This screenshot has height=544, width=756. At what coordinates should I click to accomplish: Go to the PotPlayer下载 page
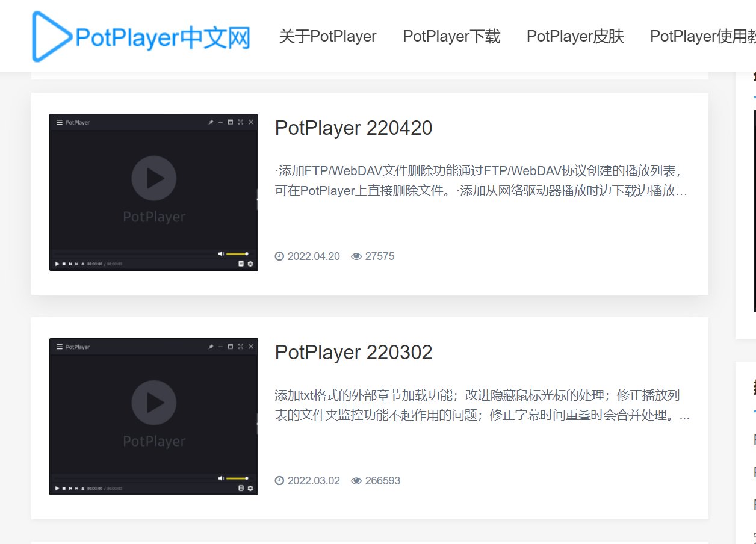click(451, 36)
